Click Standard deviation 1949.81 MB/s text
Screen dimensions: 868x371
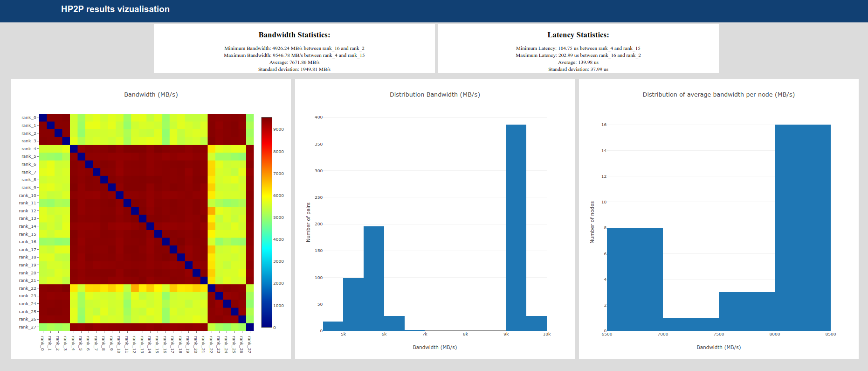tap(294, 70)
